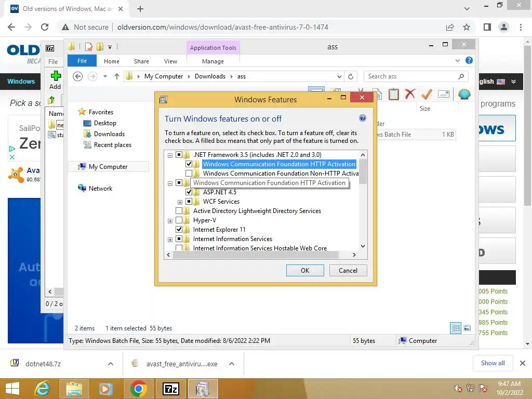Click Chrome share page icon
532x399 pixels.
coord(450,27)
